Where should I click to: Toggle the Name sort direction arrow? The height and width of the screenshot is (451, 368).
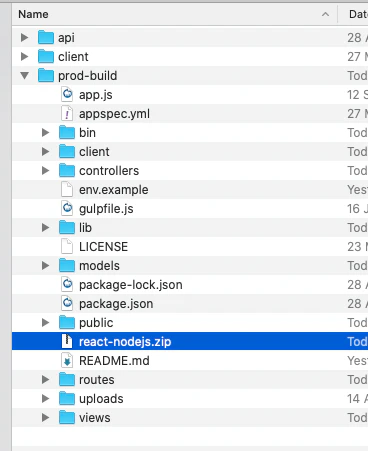(x=325, y=14)
